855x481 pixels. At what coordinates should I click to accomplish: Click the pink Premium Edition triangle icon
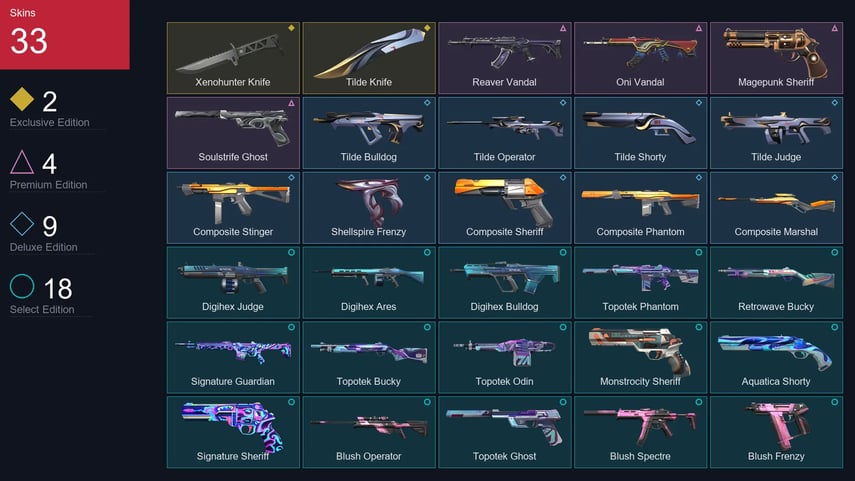[x=22, y=162]
